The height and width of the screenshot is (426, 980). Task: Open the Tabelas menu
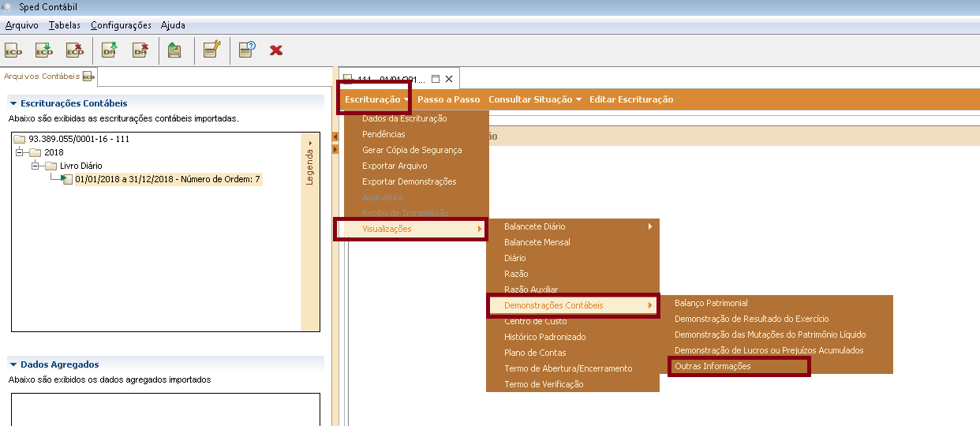tap(65, 25)
